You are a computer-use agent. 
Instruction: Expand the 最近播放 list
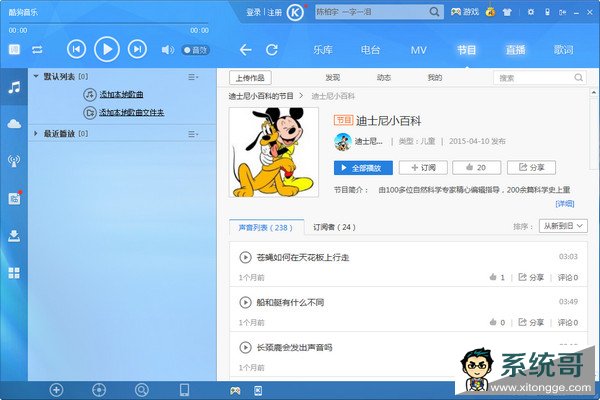pyautogui.click(x=36, y=134)
